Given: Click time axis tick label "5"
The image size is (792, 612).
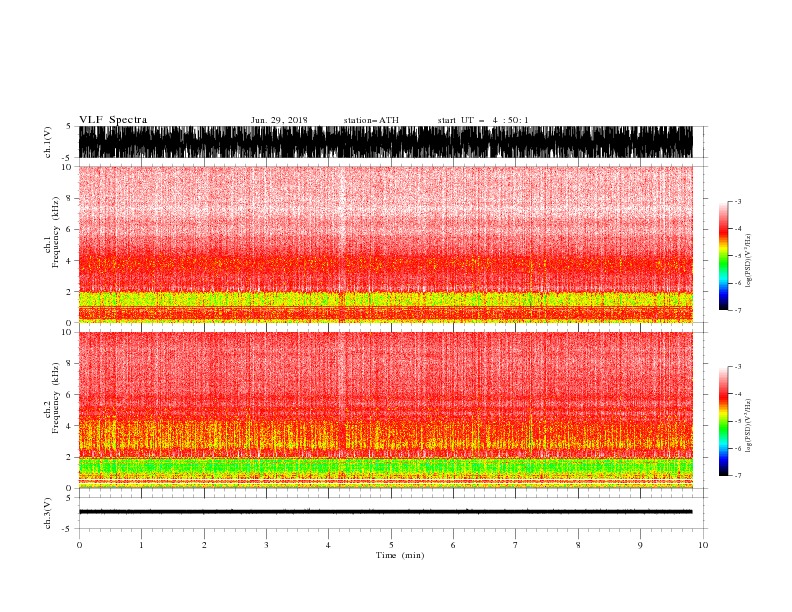Looking at the screenshot, I should (391, 545).
